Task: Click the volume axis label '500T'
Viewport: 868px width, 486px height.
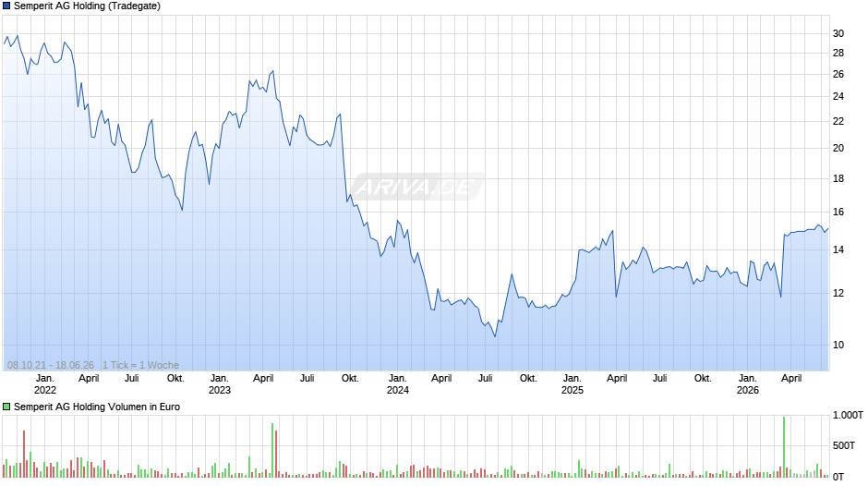Action: (x=844, y=445)
